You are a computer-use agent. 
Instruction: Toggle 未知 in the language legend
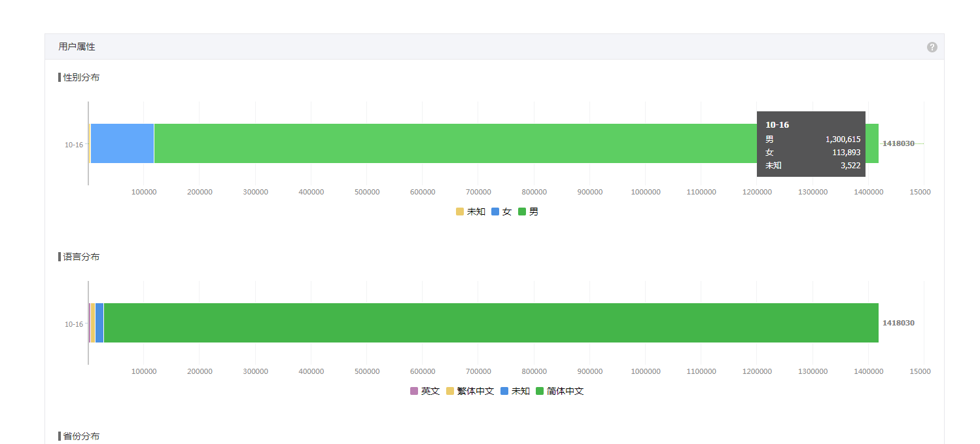[515, 391]
